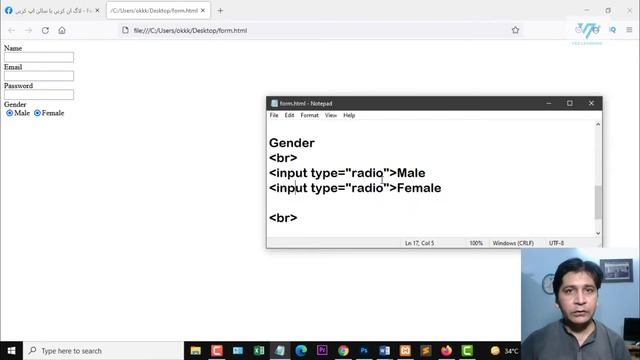Click the page file icon in address bar

tap(125, 30)
